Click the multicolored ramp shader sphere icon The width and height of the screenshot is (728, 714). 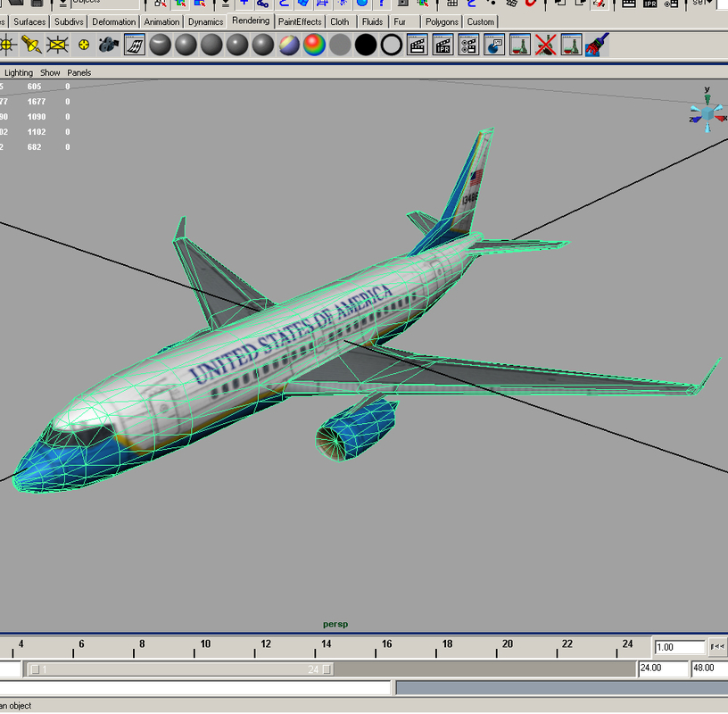(288, 45)
